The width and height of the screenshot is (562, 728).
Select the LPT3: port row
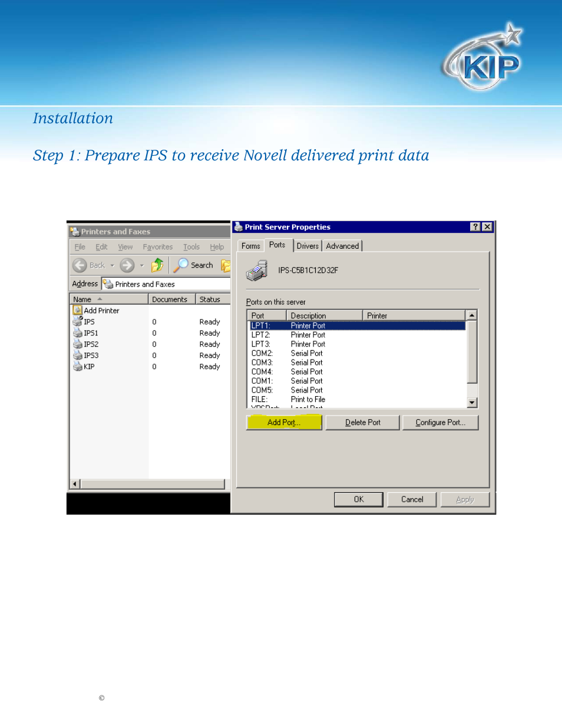[357, 344]
